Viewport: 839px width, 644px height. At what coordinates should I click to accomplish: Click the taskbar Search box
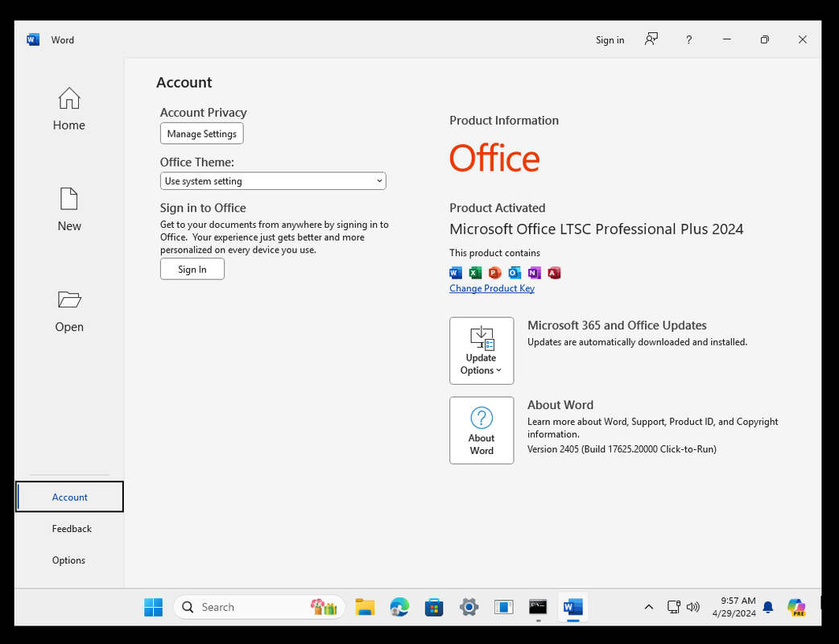[259, 607]
